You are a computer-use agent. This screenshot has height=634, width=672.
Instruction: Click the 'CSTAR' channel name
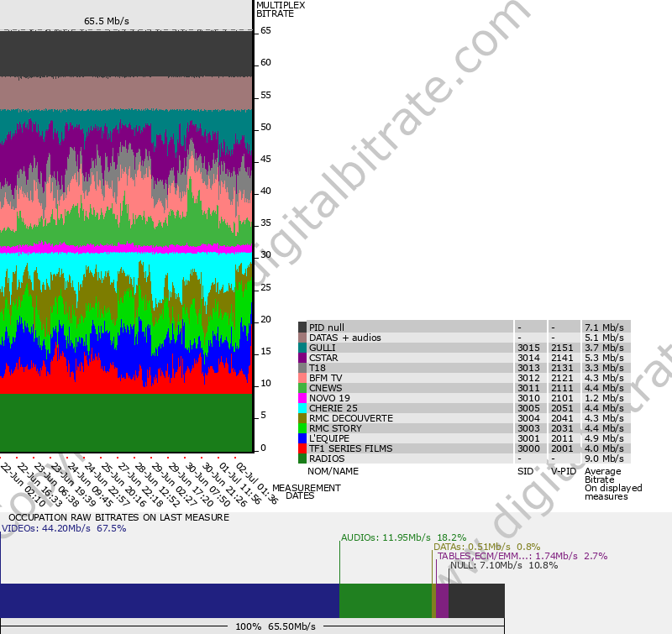(323, 358)
